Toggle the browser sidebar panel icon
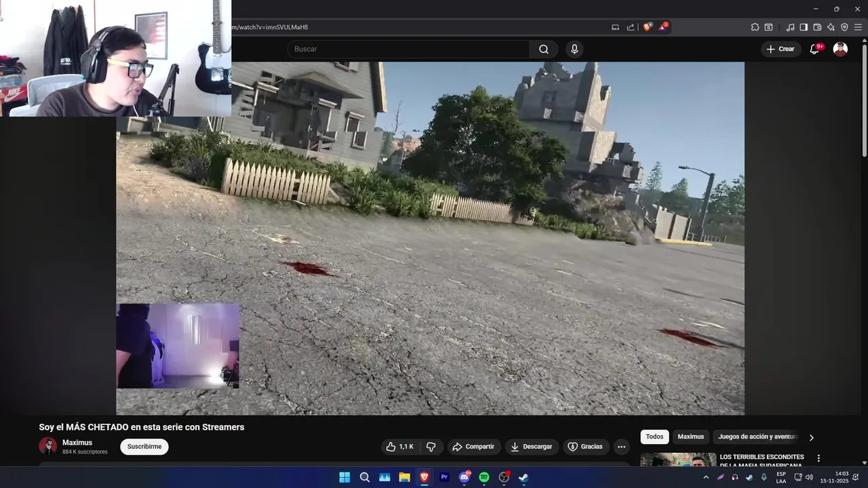Viewport: 868px width, 488px height. (804, 27)
